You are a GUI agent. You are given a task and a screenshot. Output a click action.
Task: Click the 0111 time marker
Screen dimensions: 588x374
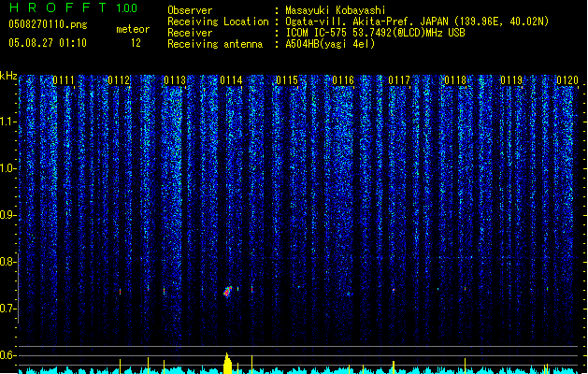[64, 80]
